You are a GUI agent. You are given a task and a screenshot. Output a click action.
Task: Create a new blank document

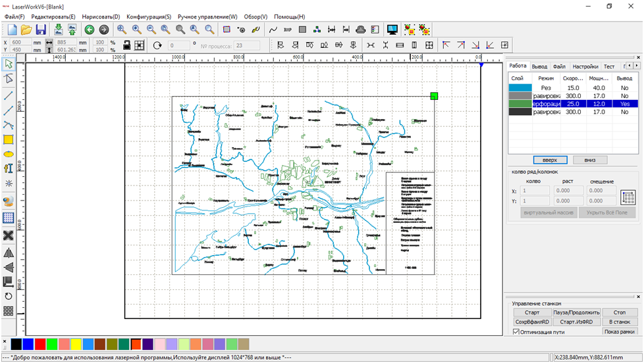coord(13,30)
